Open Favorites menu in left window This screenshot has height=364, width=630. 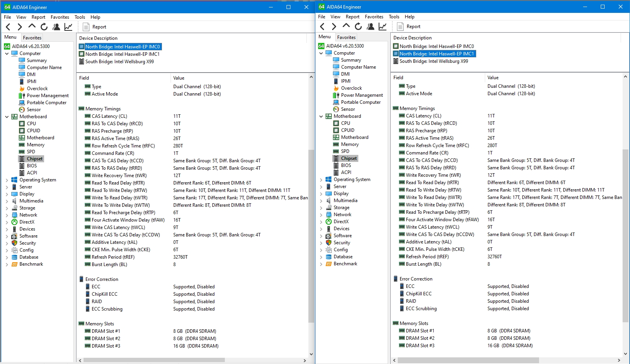[x=60, y=17]
